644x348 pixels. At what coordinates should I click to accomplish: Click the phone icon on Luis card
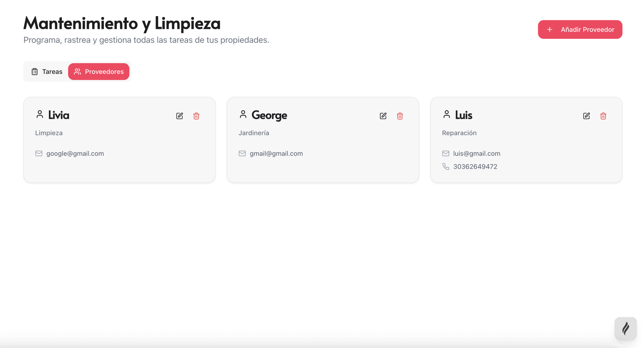pos(446,166)
